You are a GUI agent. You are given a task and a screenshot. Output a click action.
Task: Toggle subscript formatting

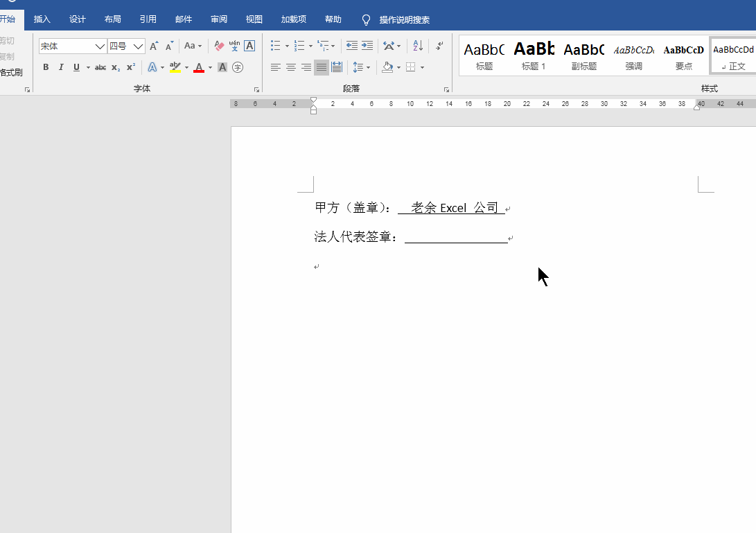pos(116,67)
